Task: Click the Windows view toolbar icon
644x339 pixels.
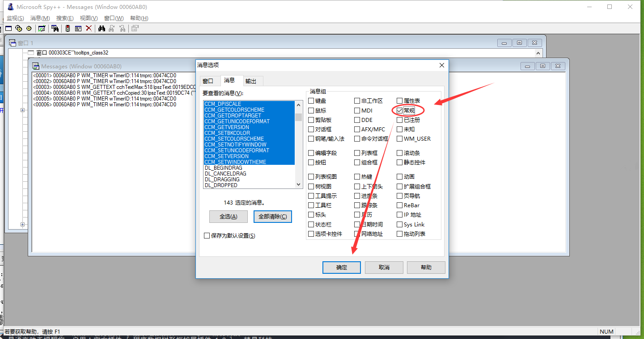Action: coord(8,29)
